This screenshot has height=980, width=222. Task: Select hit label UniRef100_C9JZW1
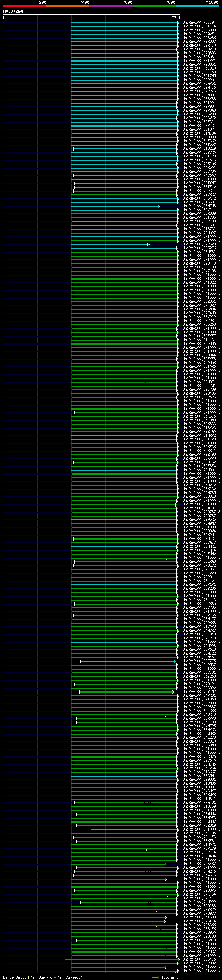coord(199,386)
